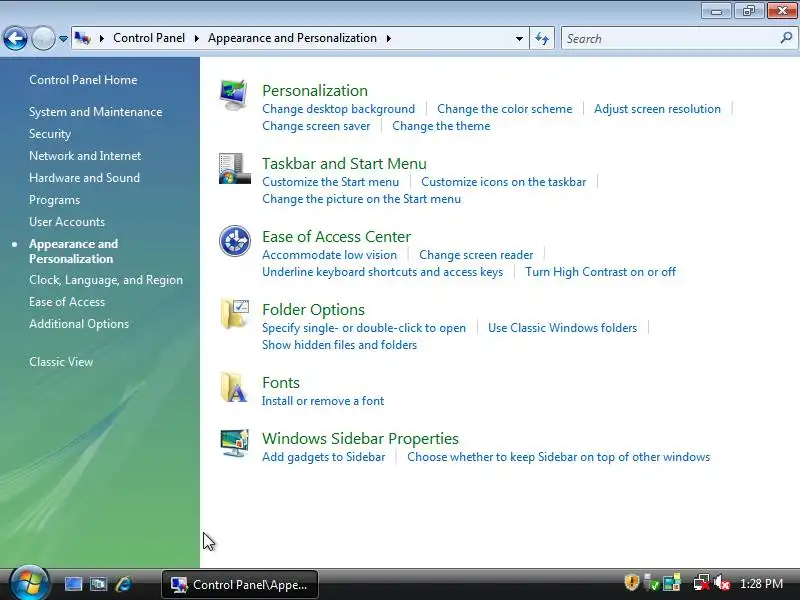The height and width of the screenshot is (600, 800).
Task: Switch to Classic View
Action: coord(61,362)
